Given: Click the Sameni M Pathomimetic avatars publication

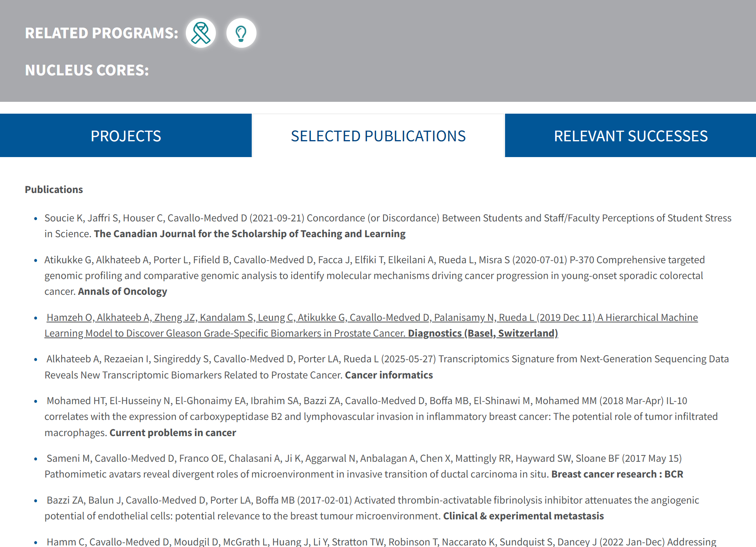Looking at the screenshot, I should click(x=364, y=466).
